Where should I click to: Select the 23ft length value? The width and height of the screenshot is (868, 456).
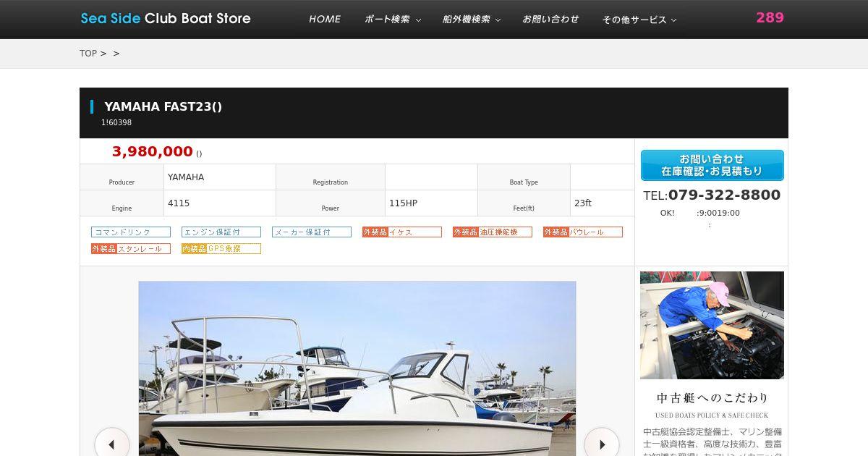click(x=583, y=203)
